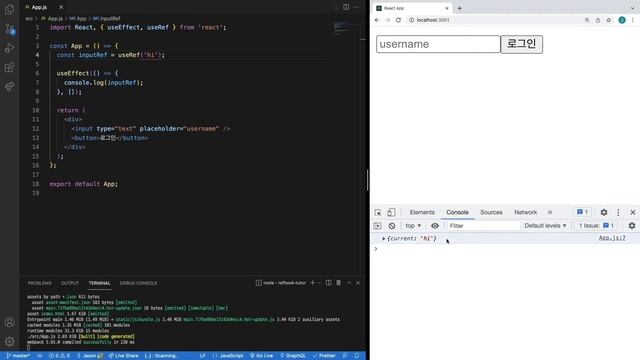This screenshot has height=360, width=640.
Task: Activate DevTools inspect element picker
Action: coord(378,212)
